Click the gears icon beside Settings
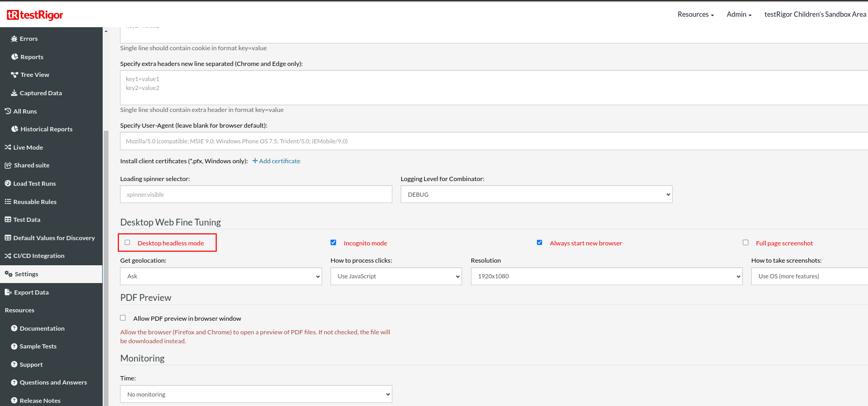 8,274
